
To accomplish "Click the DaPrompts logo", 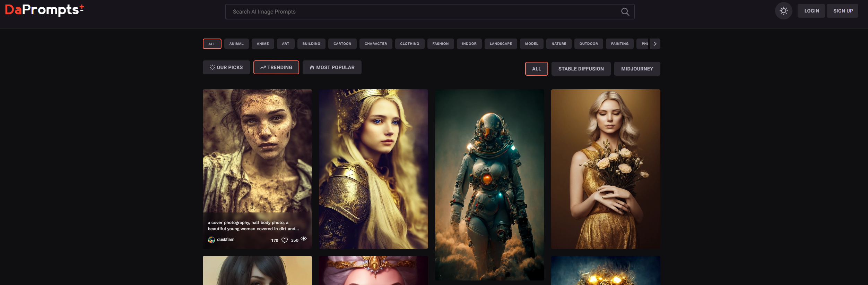I will click(x=44, y=10).
